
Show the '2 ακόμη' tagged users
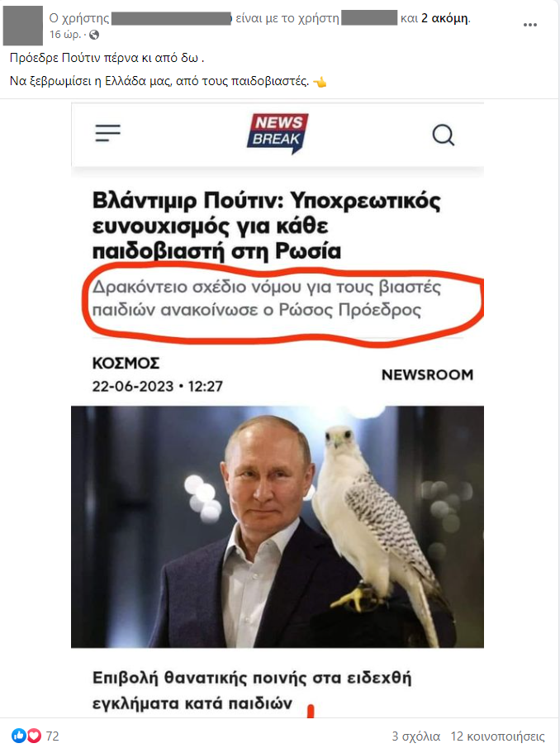click(x=445, y=18)
